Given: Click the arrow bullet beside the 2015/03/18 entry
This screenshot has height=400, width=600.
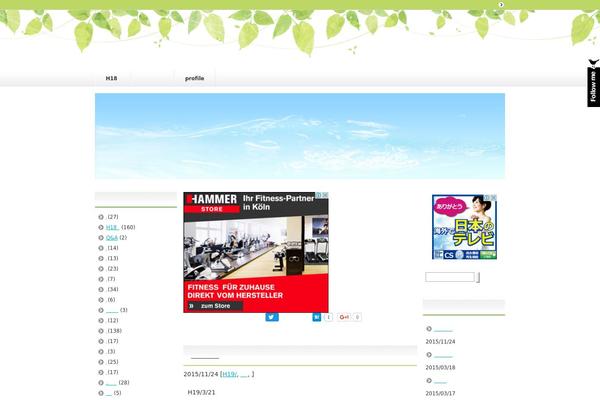Looking at the screenshot, I should [x=429, y=355].
